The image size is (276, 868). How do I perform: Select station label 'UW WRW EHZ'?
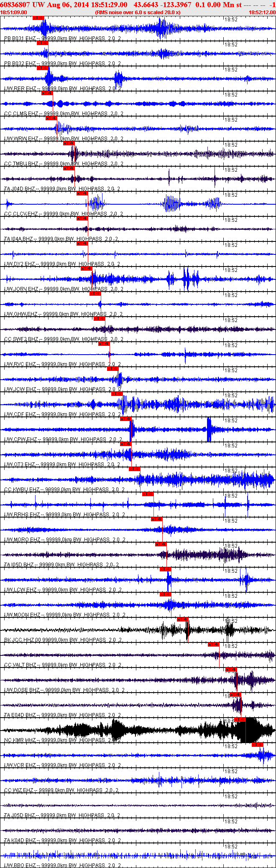[x=21, y=139]
